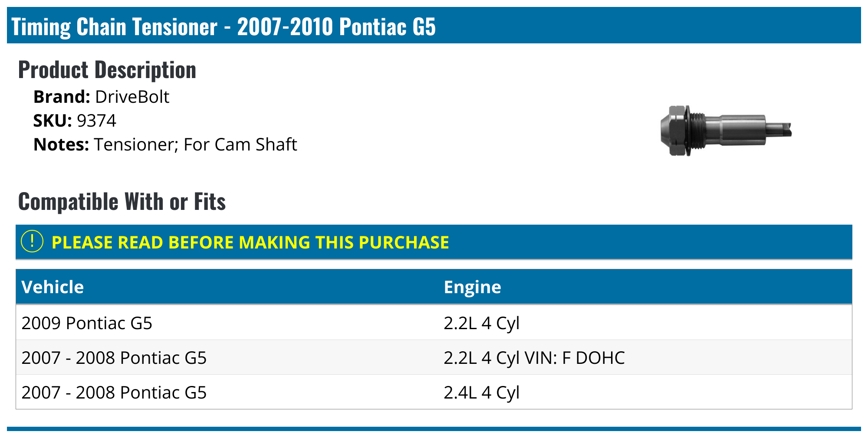Select the 2009 Pontiac G5 row
Screen dimensions: 868x438
87,323
